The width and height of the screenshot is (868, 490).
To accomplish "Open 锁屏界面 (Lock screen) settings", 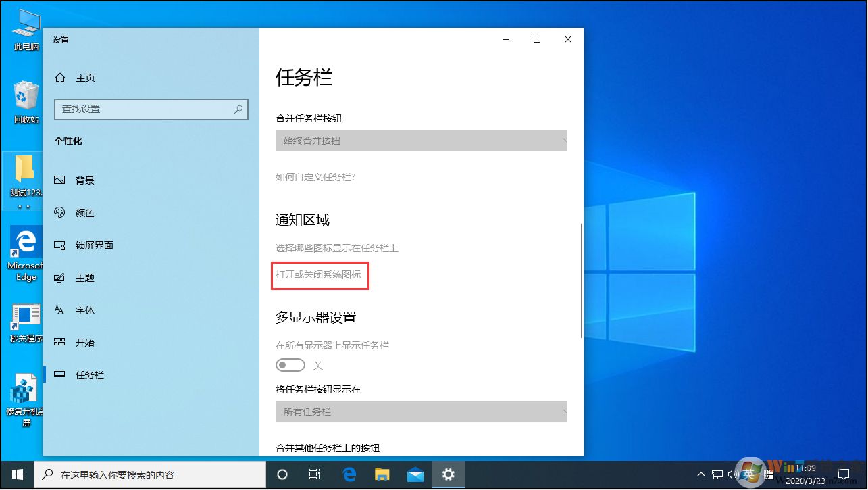I will [x=95, y=245].
